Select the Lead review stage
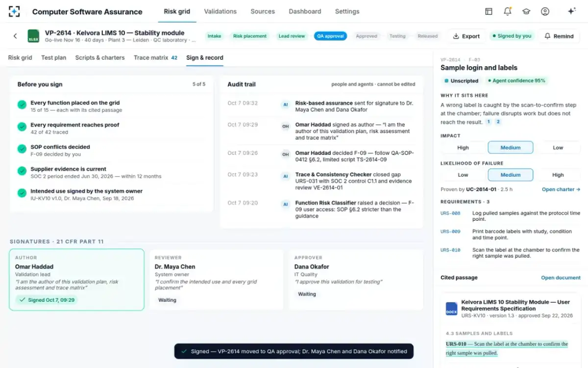The image size is (588, 368). click(292, 36)
